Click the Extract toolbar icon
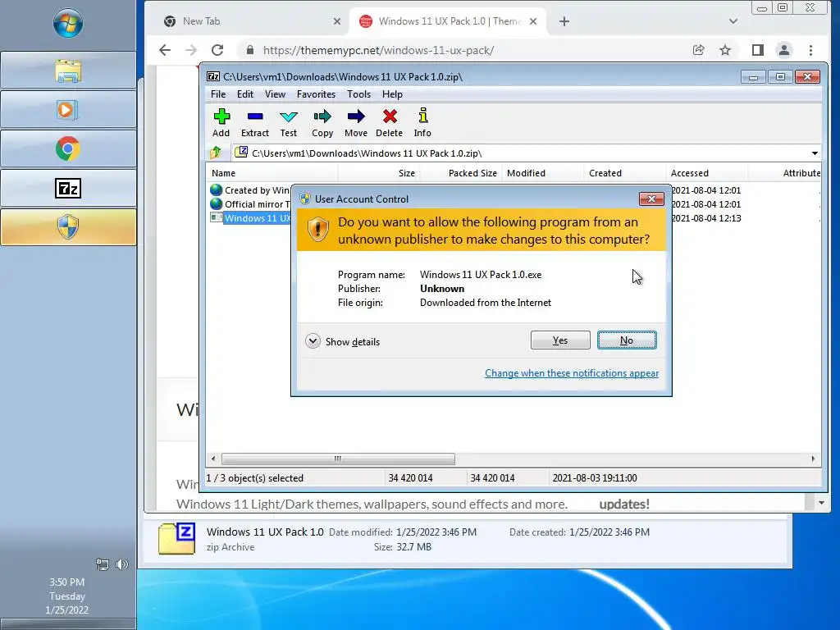 pos(255,123)
